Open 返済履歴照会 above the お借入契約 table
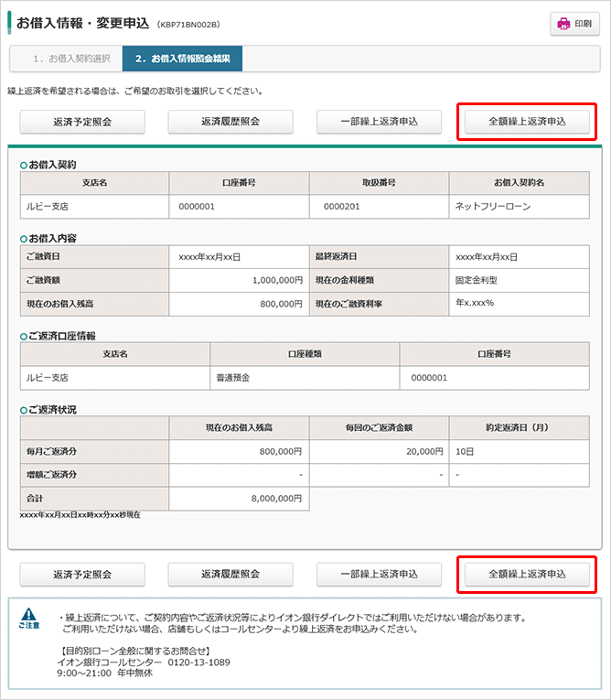611x700 pixels. [x=230, y=122]
